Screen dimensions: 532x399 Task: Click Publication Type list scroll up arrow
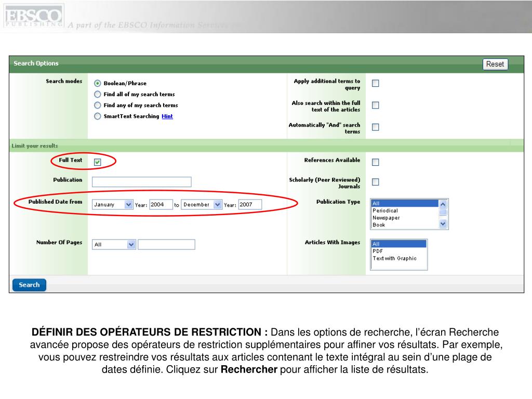click(443, 204)
